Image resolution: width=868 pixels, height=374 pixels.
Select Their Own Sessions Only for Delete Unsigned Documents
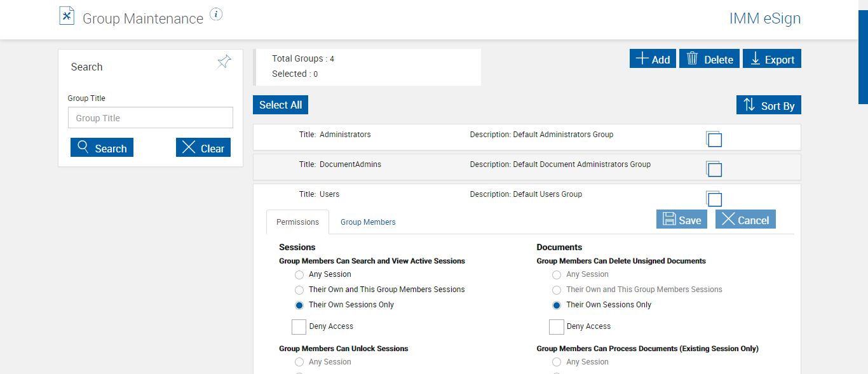click(557, 305)
